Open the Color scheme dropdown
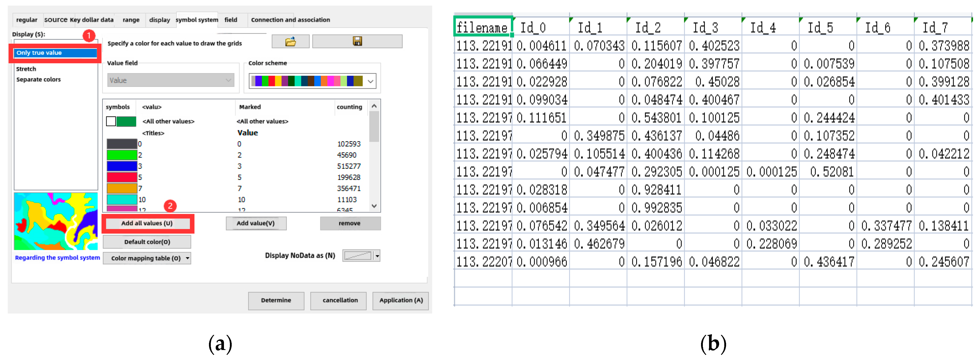Screen dimensions: 980x358 click(x=370, y=81)
